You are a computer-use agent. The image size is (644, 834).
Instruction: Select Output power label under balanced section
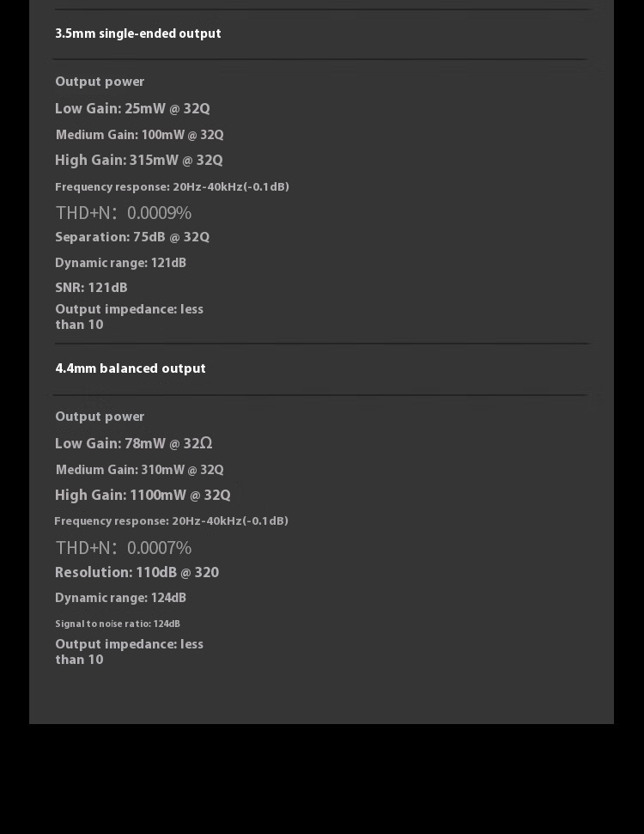[100, 417]
